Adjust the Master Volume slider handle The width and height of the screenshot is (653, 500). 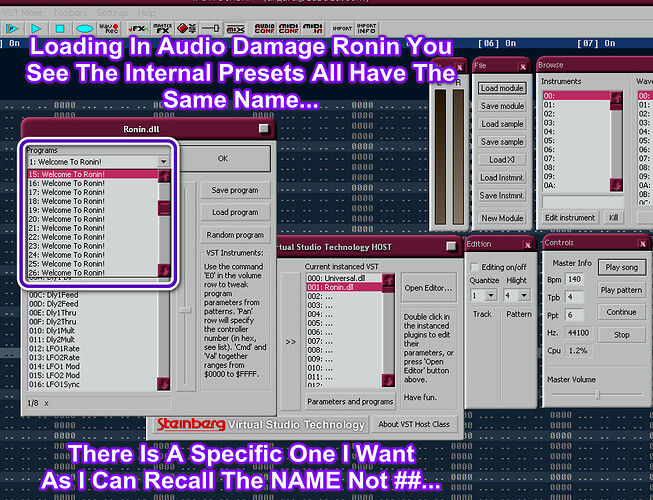click(598, 394)
